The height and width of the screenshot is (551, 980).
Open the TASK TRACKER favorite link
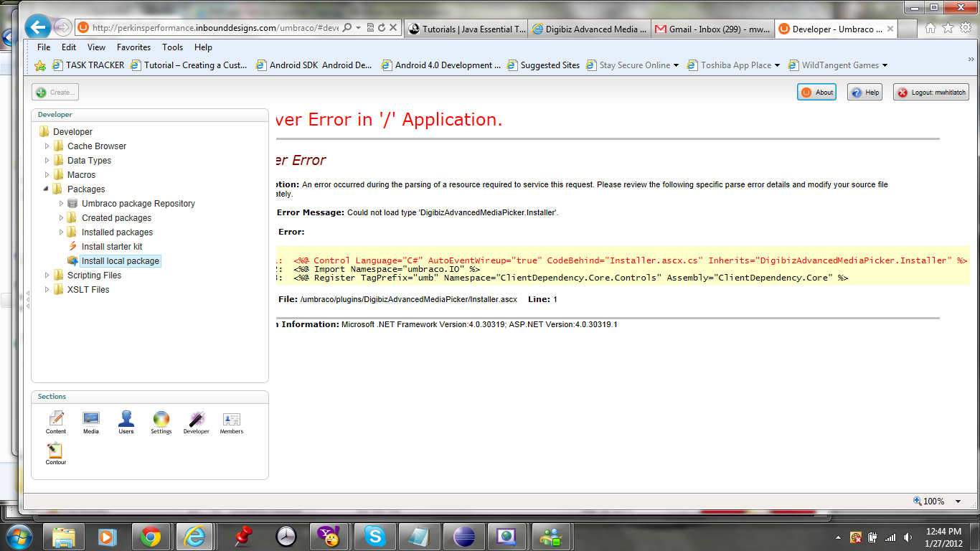coord(88,65)
